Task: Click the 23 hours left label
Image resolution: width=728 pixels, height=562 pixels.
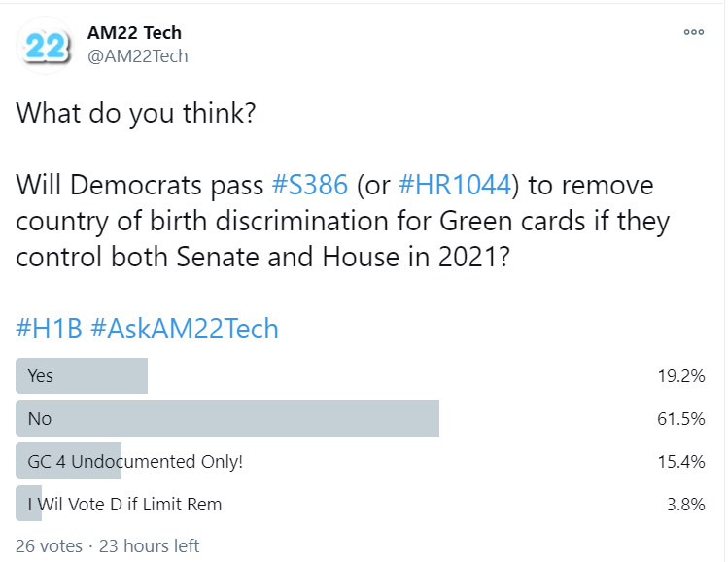Action: coord(149,545)
